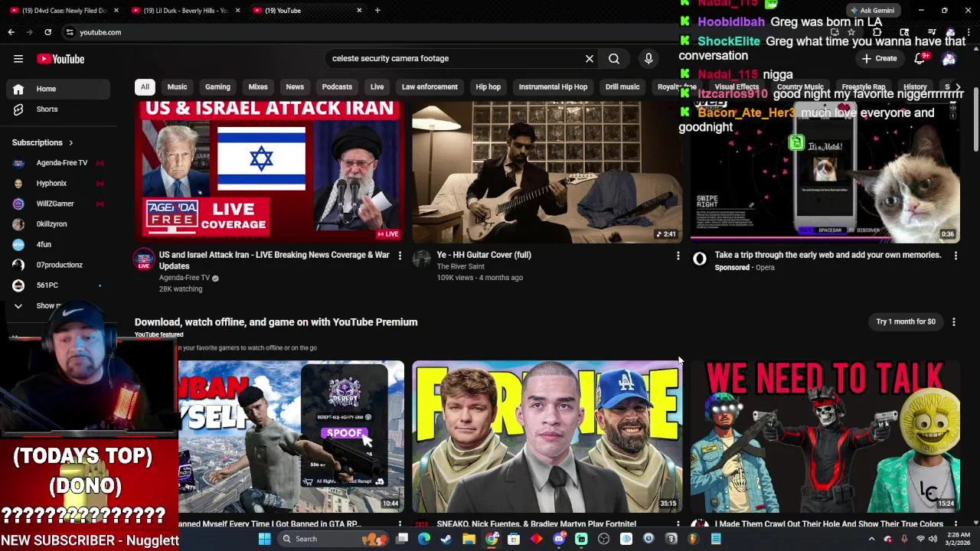Show hidden system tray icons

(871, 539)
